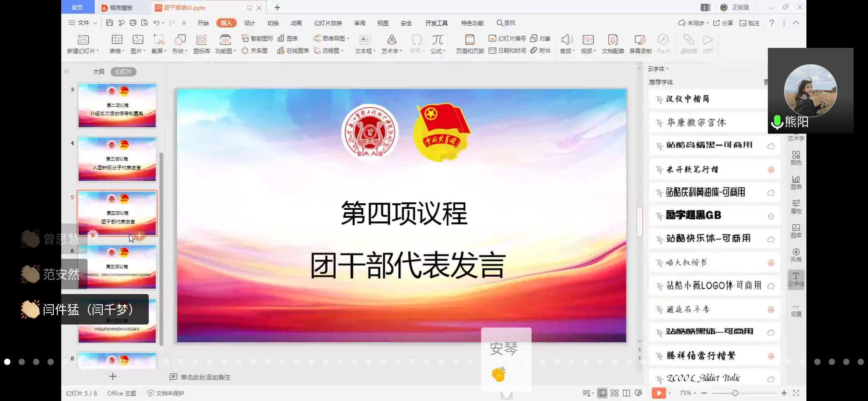Insert 智能图形 smart graphic

257,38
